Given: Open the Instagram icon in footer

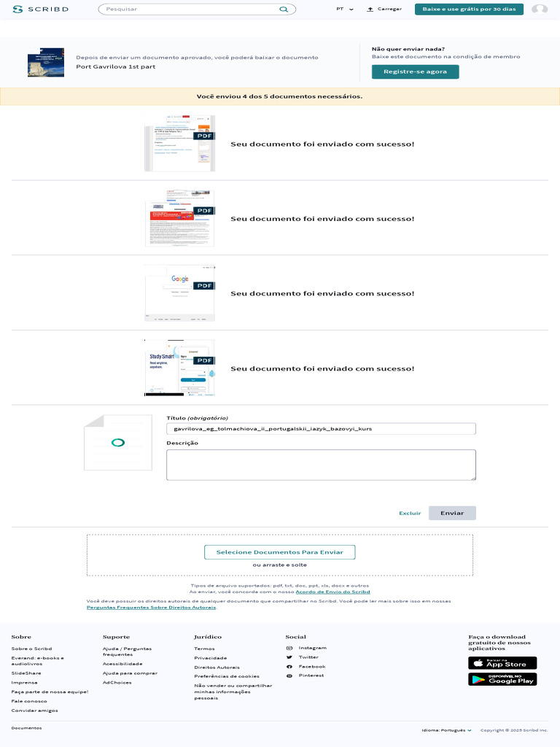Looking at the screenshot, I should click(289, 648).
